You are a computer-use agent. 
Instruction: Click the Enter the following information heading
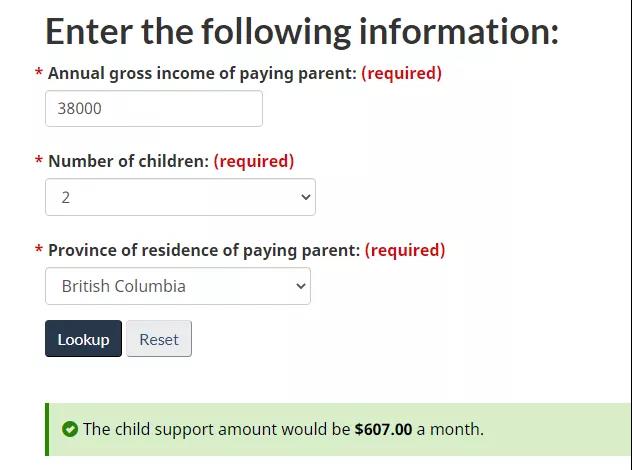(x=302, y=31)
